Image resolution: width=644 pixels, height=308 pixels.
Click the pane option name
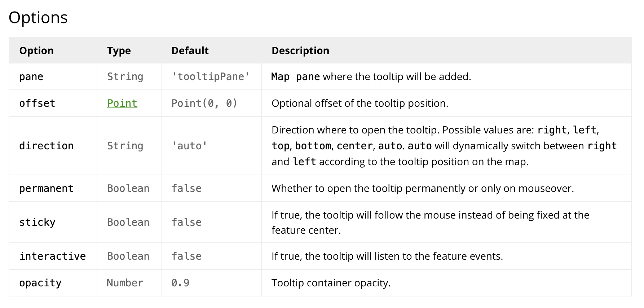coord(31,77)
